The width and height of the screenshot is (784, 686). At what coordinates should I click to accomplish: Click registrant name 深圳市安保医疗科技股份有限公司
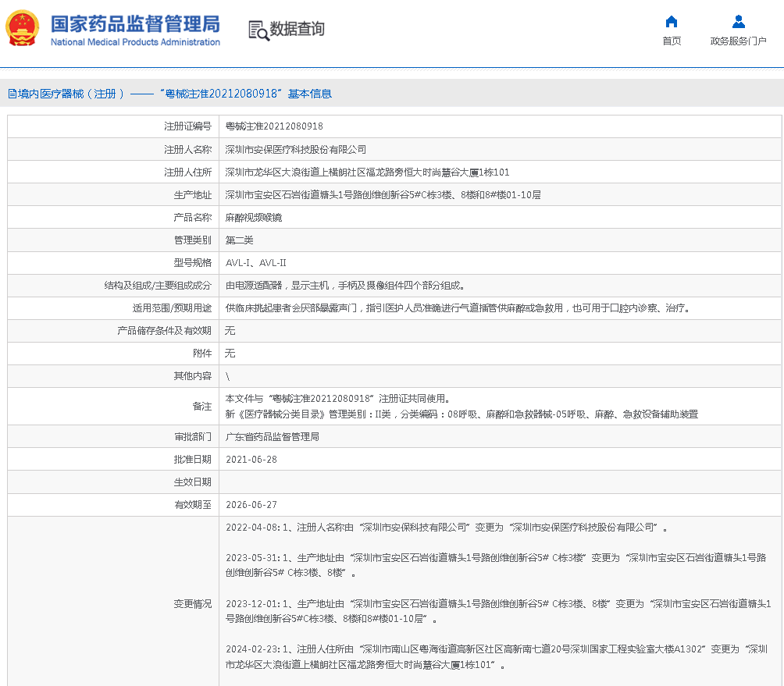click(295, 149)
